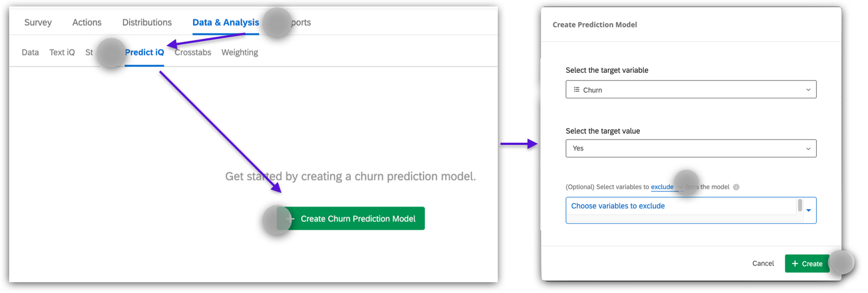Switch to the Text iQ section

[x=62, y=52]
